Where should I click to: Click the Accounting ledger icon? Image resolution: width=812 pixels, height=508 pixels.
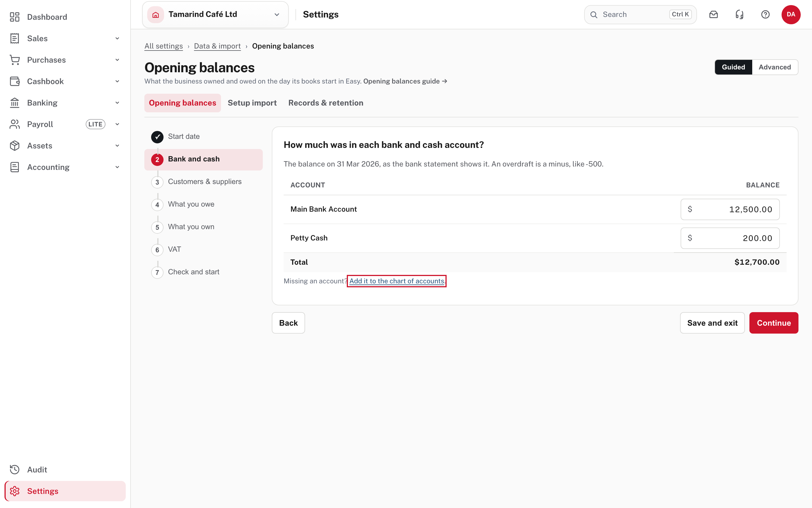point(14,167)
